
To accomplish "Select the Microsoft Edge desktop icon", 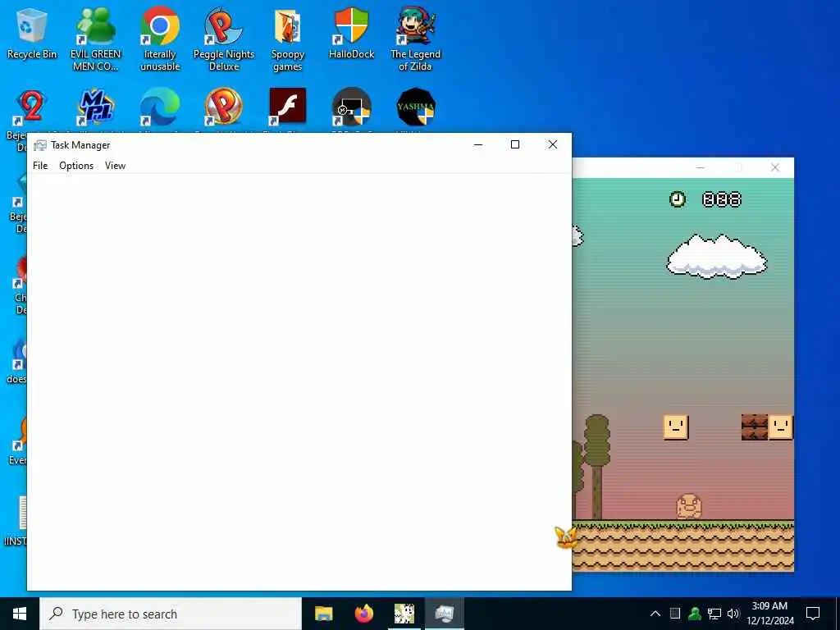I will (160, 106).
